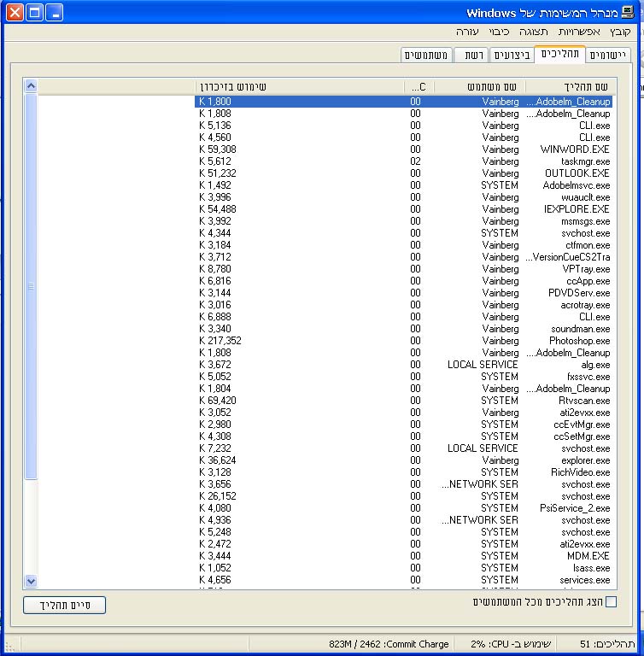This screenshot has height=656, width=644.
Task: Select the ccSetMgr.exe process
Action: coord(403,436)
